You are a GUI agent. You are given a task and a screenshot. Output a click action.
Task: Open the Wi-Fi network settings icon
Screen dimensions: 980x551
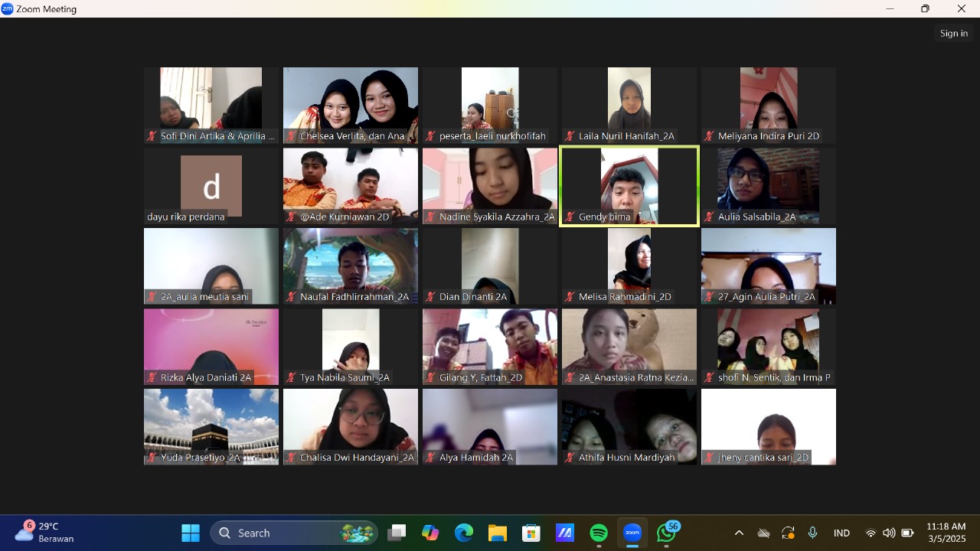pos(871,533)
